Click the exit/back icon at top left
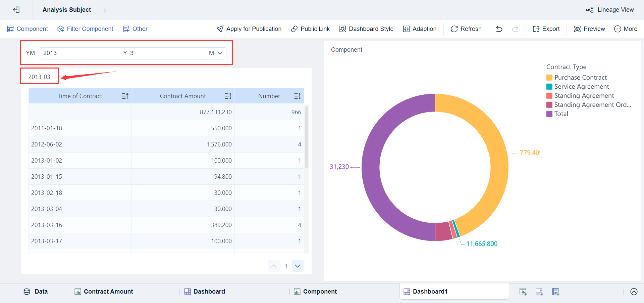Image resolution: width=644 pixels, height=303 pixels. [16, 10]
